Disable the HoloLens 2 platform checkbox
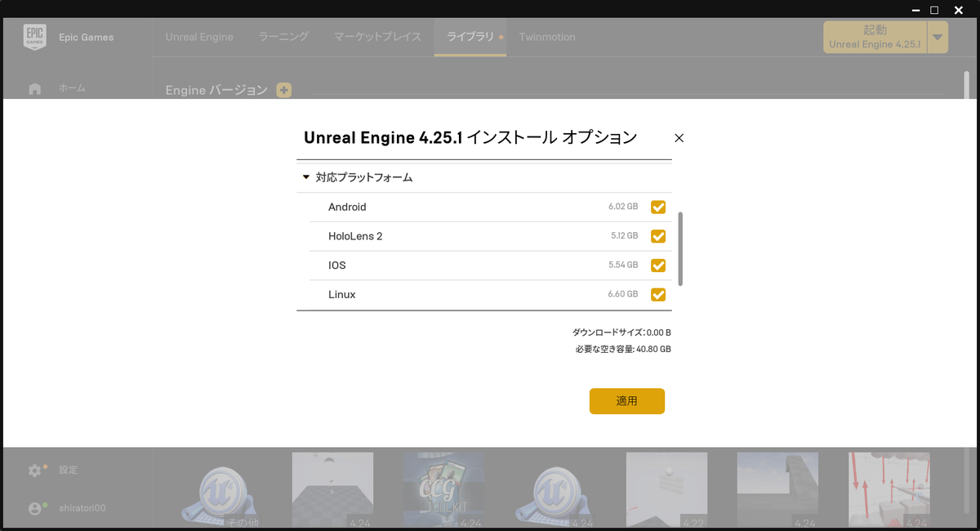 [x=658, y=236]
